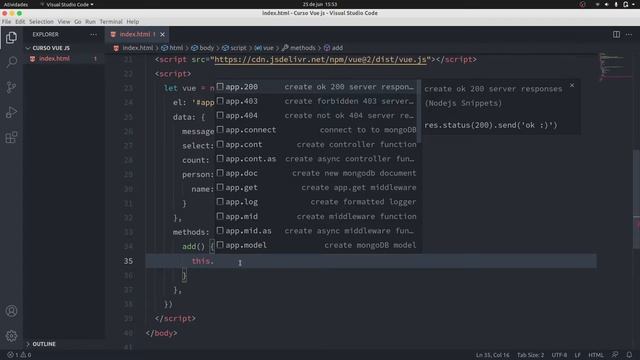Image resolution: width=640 pixels, height=360 pixels.
Task: Expand the OUTLINE section
Action: [64, 344]
